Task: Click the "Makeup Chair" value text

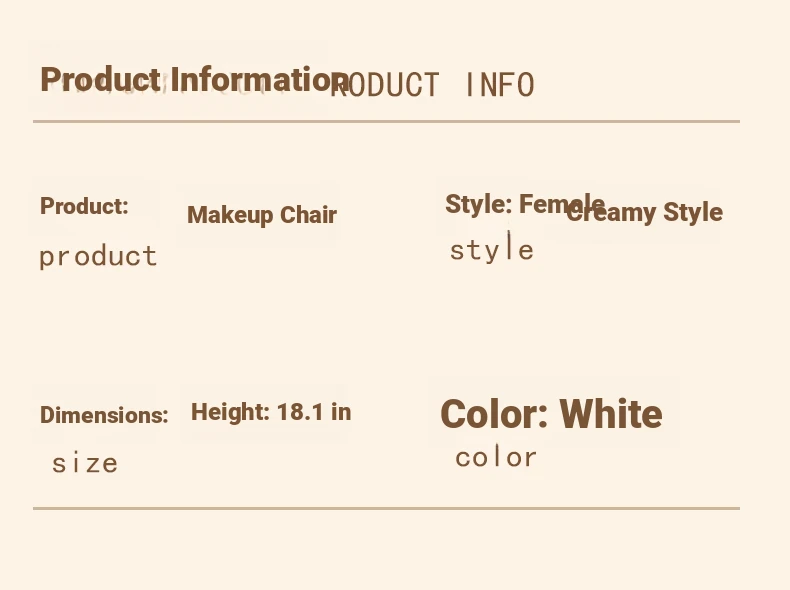Action: [x=262, y=215]
